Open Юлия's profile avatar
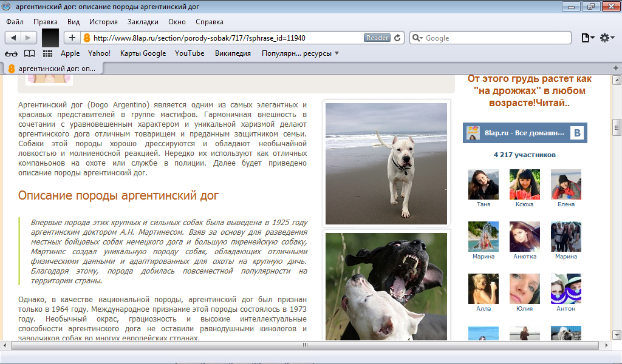Viewport: 622px width, 364px height. coord(524,289)
